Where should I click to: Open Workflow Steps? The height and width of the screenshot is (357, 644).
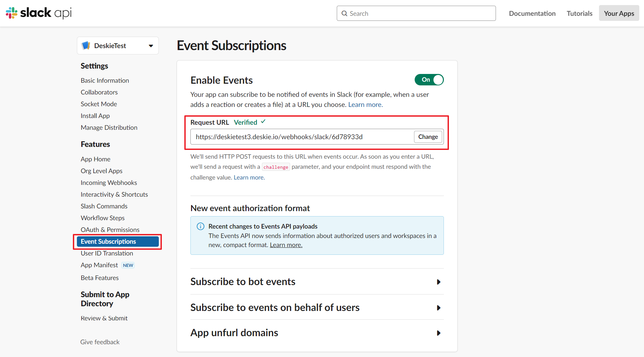tap(102, 218)
